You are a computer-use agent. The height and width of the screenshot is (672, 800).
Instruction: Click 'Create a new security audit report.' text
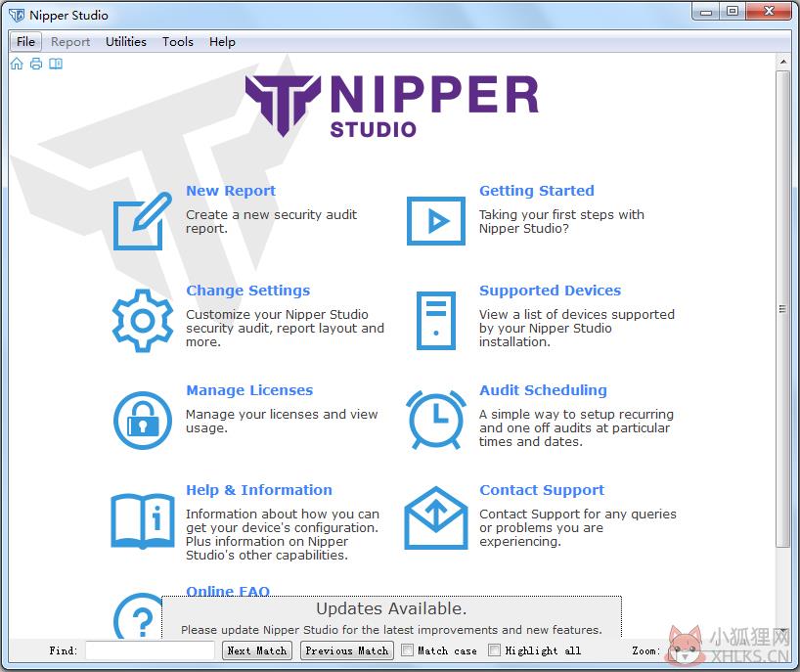coord(271,221)
